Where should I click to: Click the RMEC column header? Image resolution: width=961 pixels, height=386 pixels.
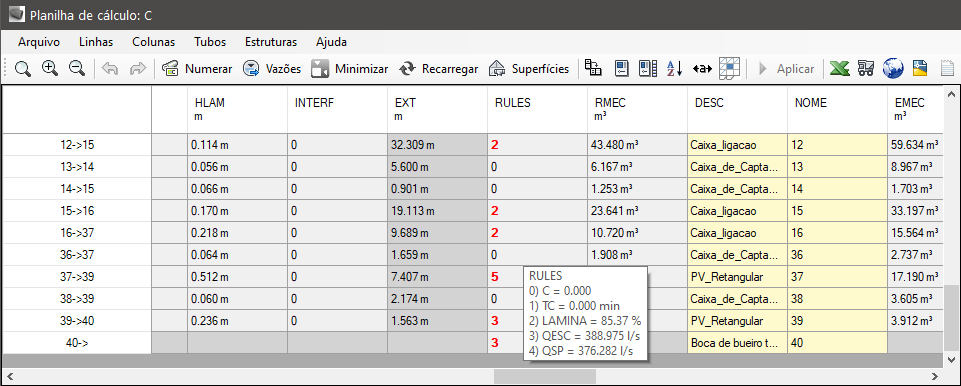[637, 110]
